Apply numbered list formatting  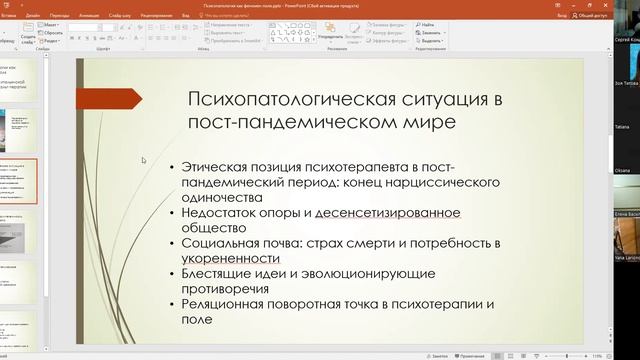[x=163, y=27]
